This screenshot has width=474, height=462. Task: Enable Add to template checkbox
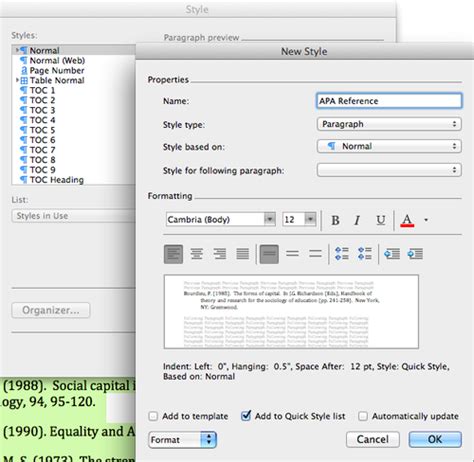153,416
